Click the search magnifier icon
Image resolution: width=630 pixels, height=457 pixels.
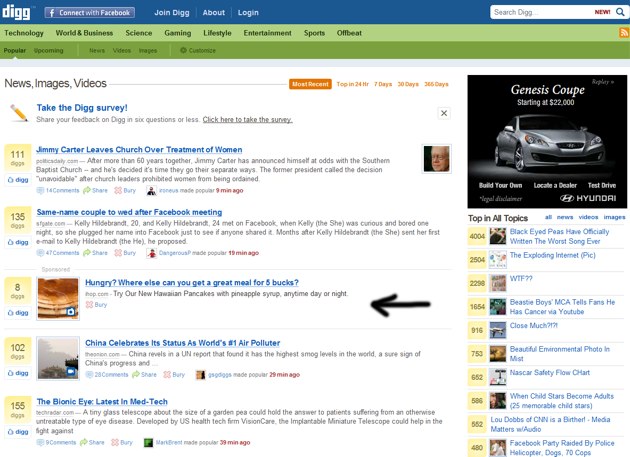pyautogui.click(x=620, y=12)
